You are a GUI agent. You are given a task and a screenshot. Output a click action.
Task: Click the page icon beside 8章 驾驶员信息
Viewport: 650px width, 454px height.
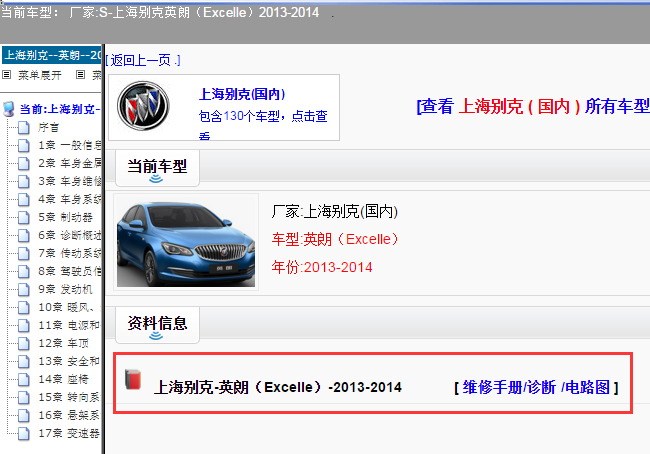pos(24,271)
